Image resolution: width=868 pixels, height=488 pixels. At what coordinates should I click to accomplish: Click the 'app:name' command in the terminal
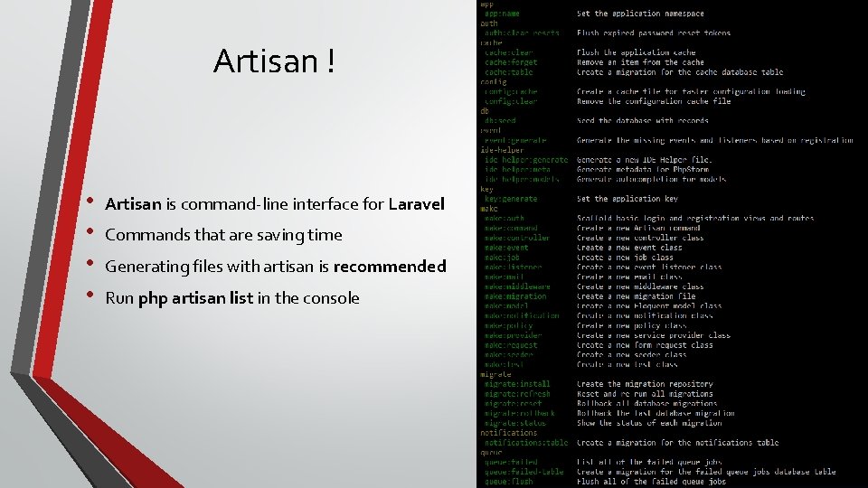502,14
